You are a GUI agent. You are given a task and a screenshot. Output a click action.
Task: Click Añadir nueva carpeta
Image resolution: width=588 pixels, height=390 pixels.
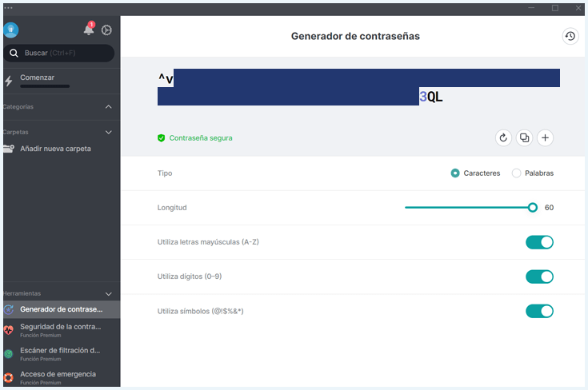pyautogui.click(x=55, y=149)
